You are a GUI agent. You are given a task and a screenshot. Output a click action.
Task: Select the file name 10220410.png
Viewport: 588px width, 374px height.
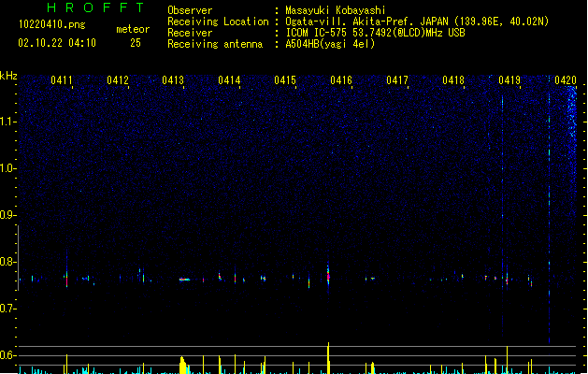52,24
